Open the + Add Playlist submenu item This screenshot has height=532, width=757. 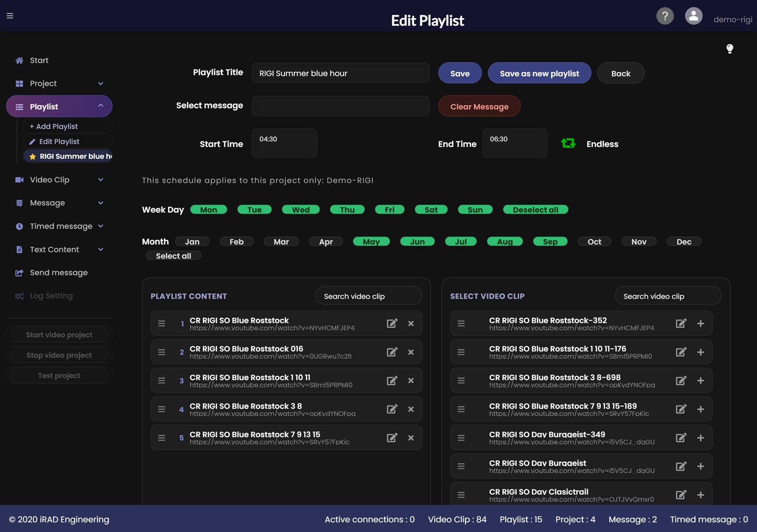coord(68,126)
